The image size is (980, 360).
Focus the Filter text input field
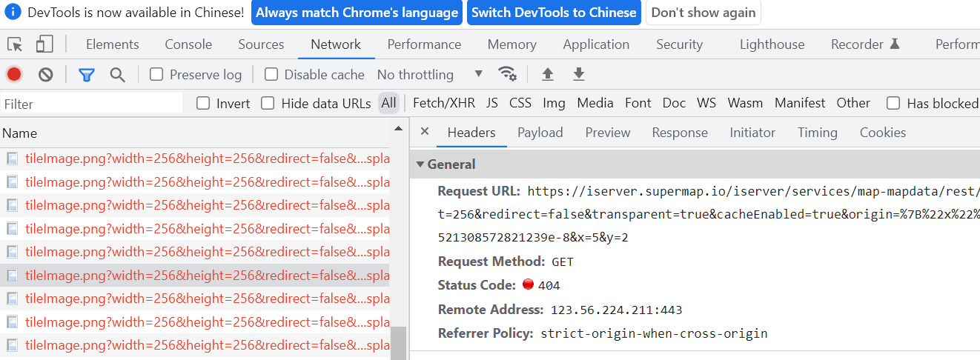pyautogui.click(x=92, y=104)
